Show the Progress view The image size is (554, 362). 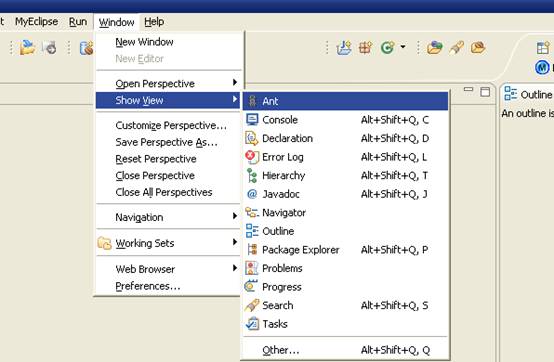coord(345,287)
